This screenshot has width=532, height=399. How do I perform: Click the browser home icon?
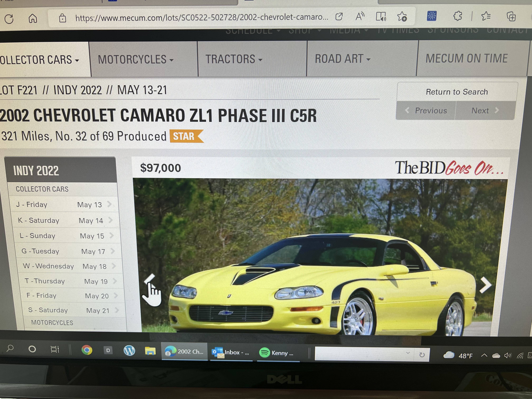[x=33, y=18]
